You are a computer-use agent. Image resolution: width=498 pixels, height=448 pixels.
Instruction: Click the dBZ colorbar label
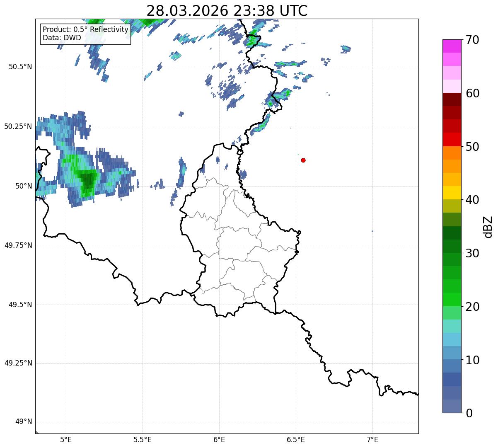coord(488,226)
